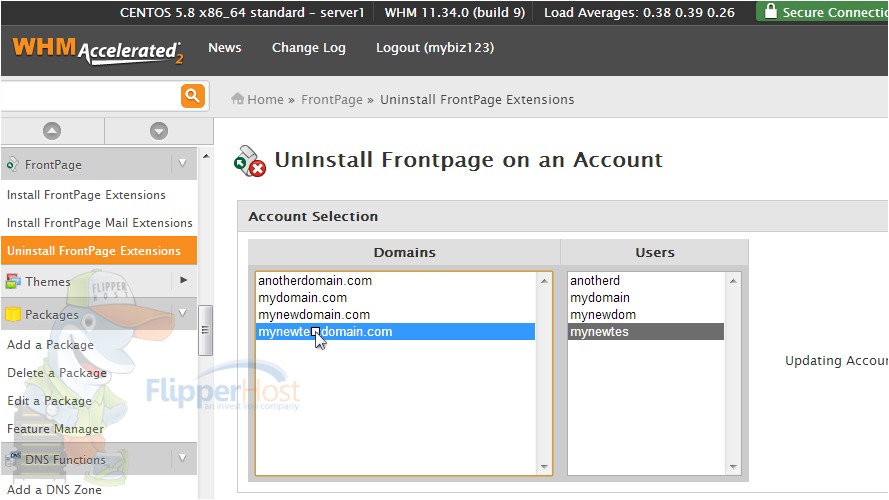Click the Packages section icon
Viewport: 889px width, 500px height.
[13, 314]
